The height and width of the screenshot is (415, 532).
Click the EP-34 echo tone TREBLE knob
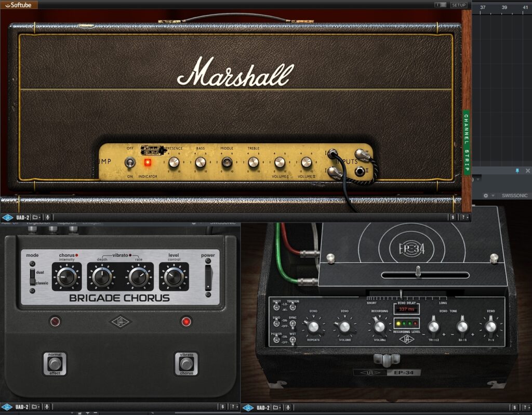(x=433, y=327)
